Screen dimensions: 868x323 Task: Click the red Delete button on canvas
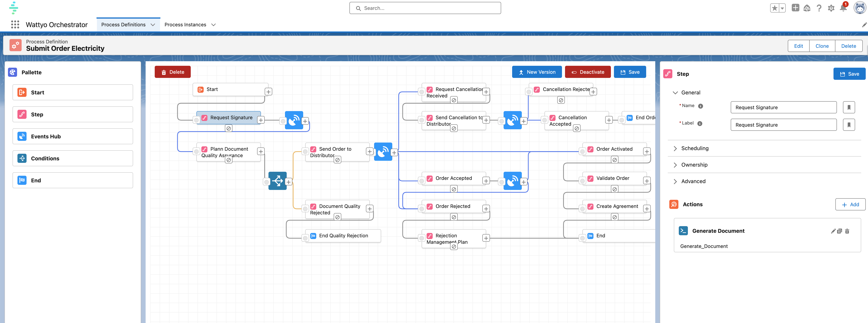point(173,72)
